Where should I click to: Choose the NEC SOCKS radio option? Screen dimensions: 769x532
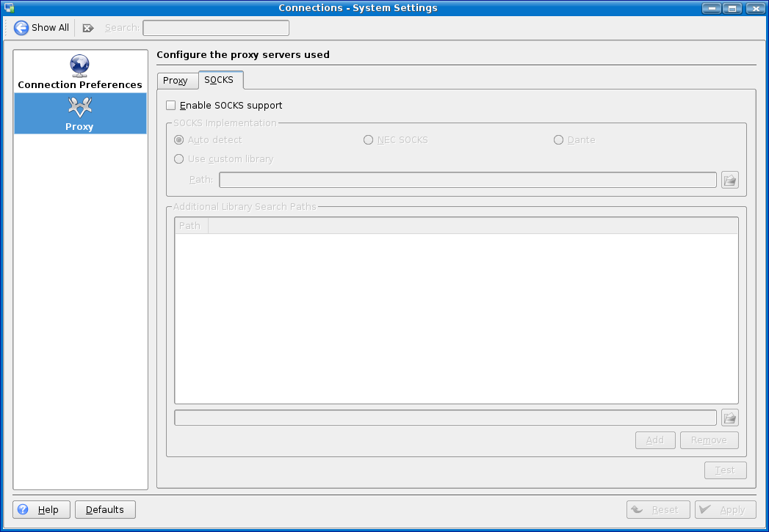[x=368, y=140]
